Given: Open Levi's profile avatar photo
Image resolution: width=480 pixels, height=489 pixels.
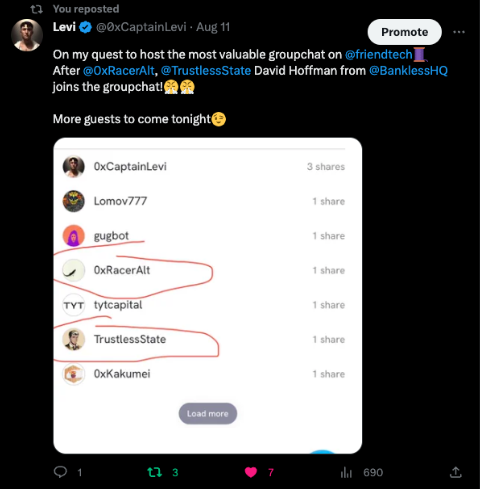Looking at the screenshot, I should (27, 35).
